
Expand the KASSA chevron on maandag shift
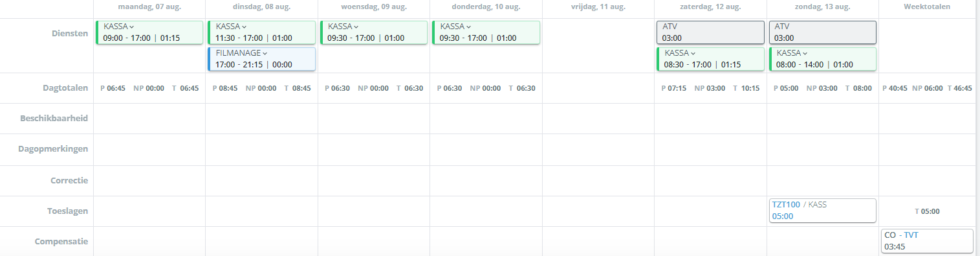click(132, 27)
